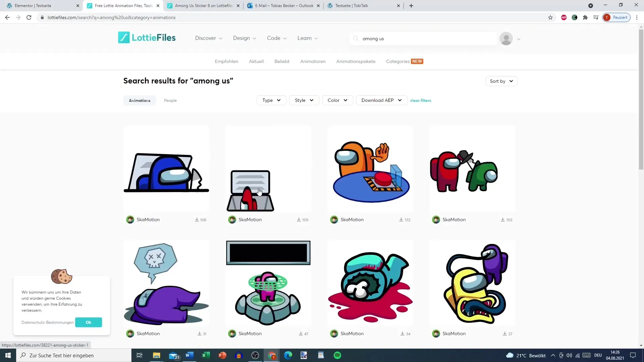The height and width of the screenshot is (362, 644).
Task: Open the Animatoren tab
Action: [313, 61]
